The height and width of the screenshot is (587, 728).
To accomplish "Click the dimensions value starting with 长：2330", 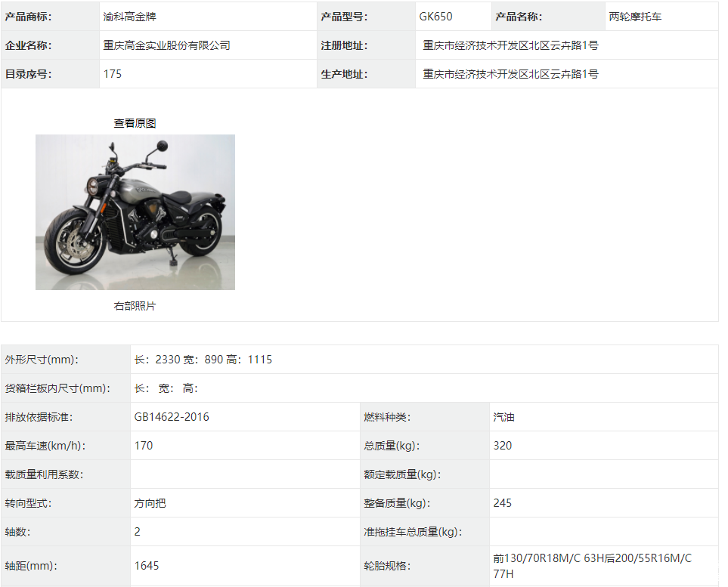I will coord(203,360).
